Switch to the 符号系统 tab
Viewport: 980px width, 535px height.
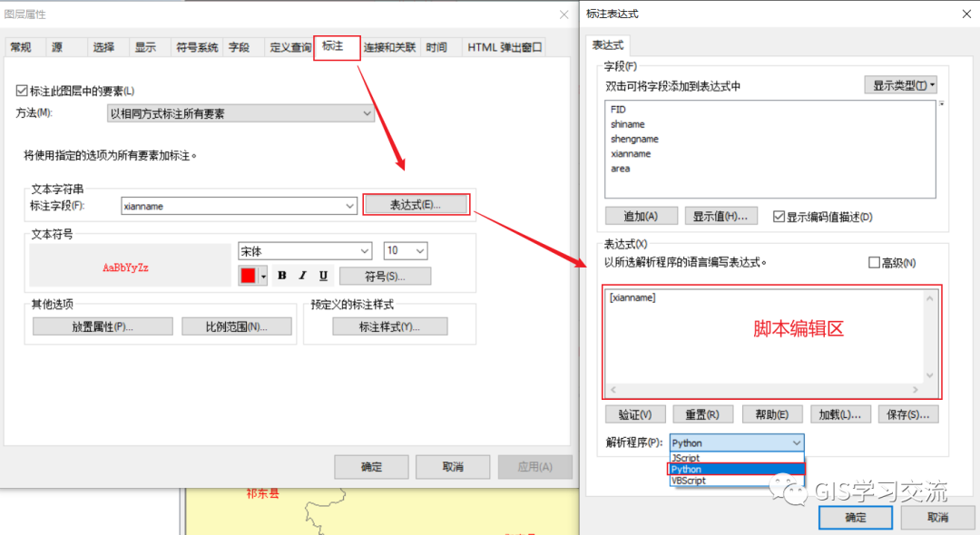click(x=196, y=46)
